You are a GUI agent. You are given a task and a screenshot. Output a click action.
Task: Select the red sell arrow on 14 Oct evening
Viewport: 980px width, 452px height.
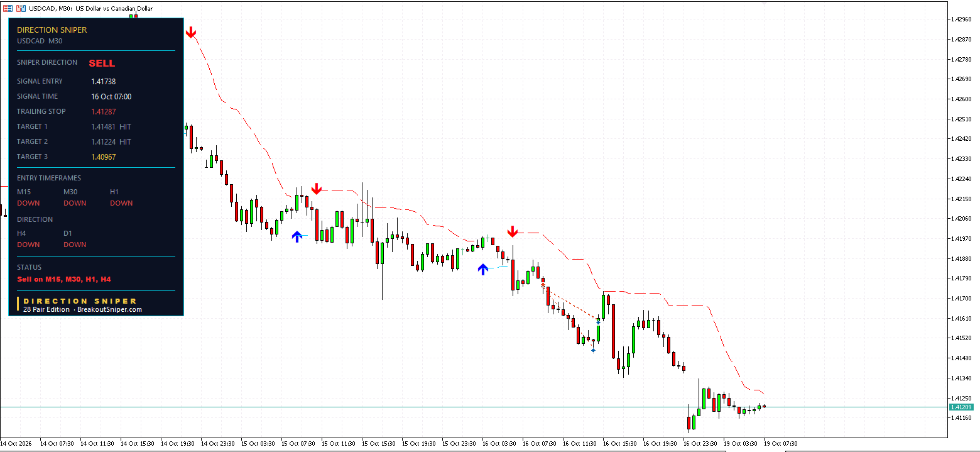(190, 32)
